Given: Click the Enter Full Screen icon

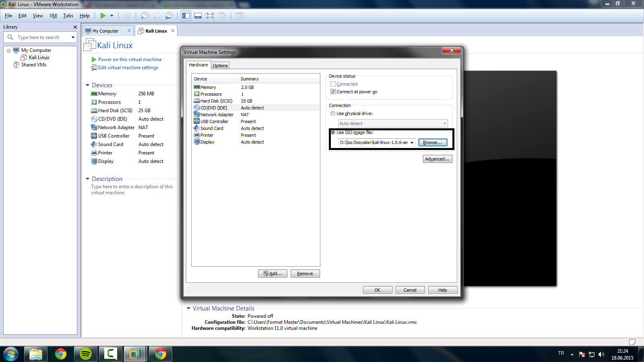Looking at the screenshot, I should click(210, 16).
